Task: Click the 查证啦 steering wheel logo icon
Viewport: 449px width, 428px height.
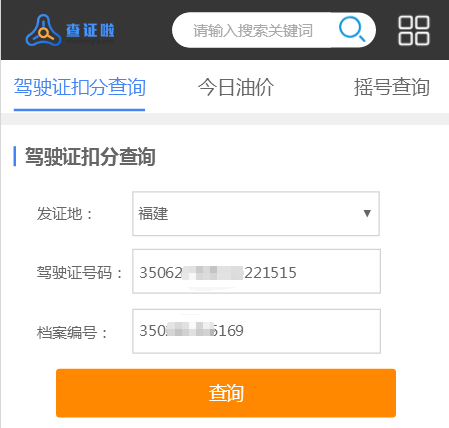Action: [43, 30]
